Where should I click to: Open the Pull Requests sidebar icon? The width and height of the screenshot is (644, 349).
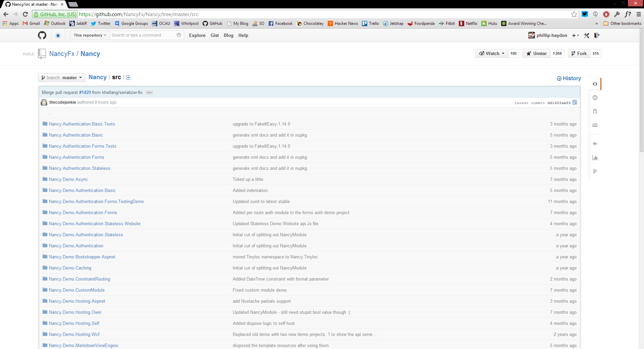595,111
